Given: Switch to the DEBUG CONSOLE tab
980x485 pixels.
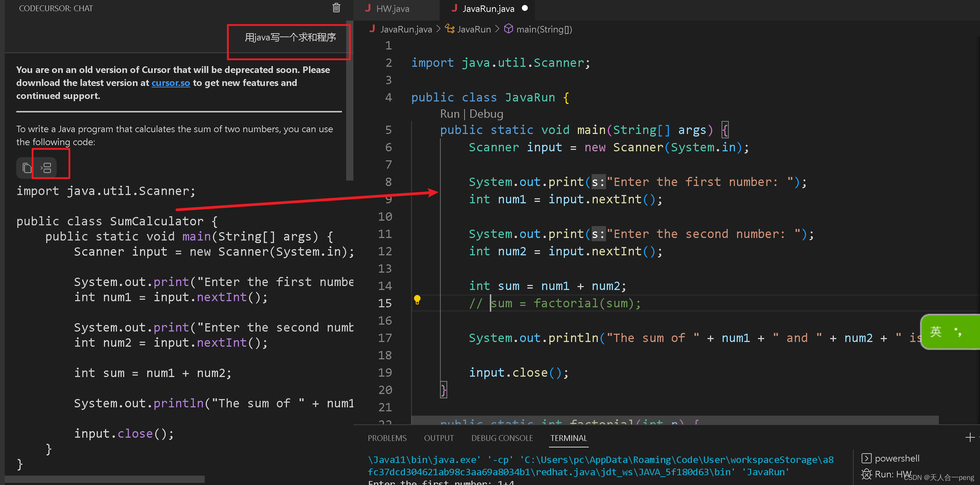Looking at the screenshot, I should (502, 438).
